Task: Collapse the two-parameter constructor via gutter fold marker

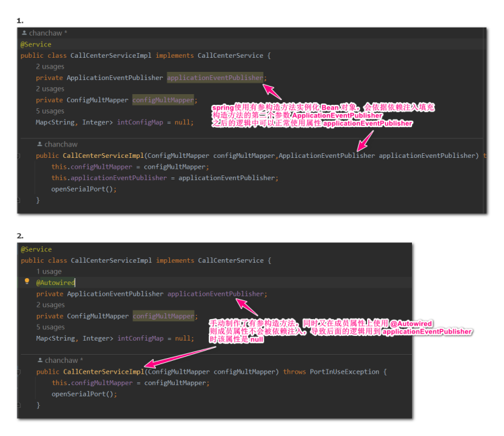Action: coord(19,156)
